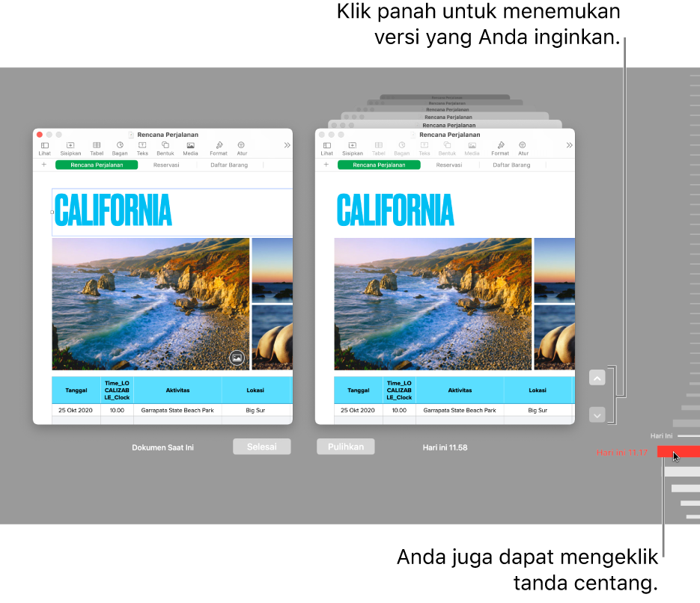The height and width of the screenshot is (603, 700).
Task: Open Daftar Barang tab in version window
Action: [x=511, y=165]
